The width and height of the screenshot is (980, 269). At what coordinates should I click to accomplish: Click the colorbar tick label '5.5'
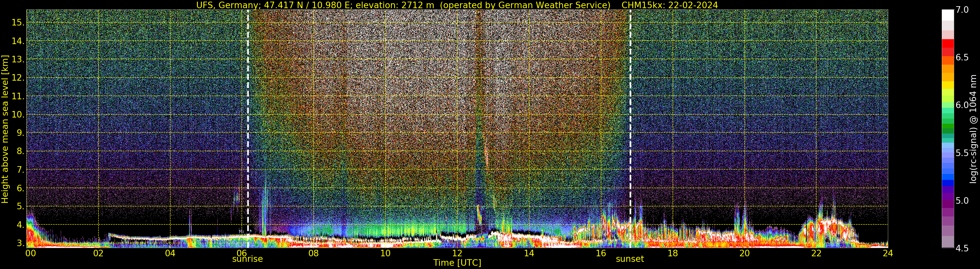(962, 153)
